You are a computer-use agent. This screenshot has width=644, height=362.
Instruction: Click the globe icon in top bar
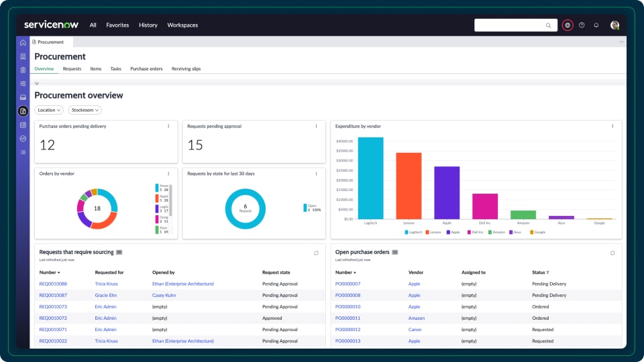568,25
